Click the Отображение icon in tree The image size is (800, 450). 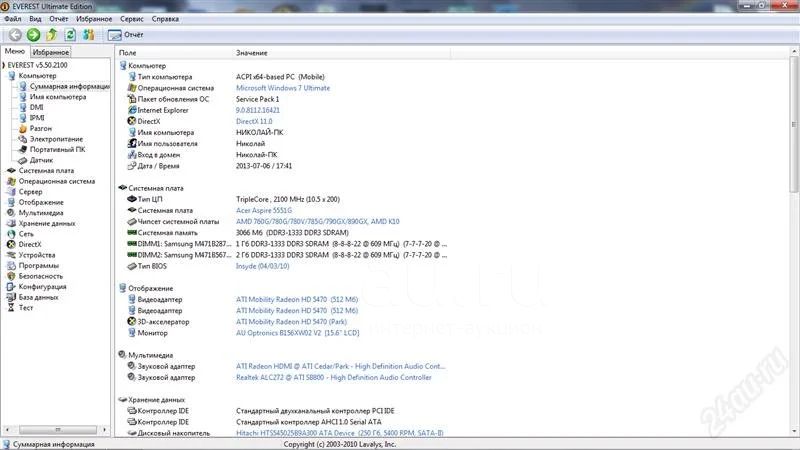click(x=11, y=203)
